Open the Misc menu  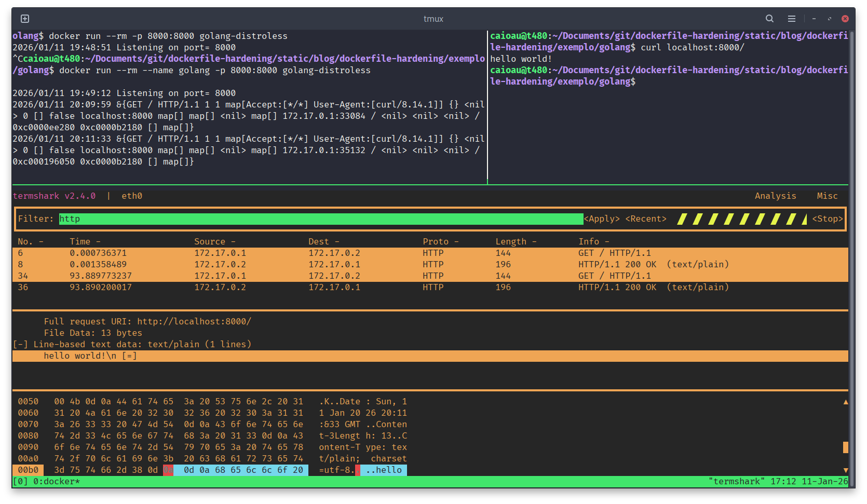tap(827, 196)
